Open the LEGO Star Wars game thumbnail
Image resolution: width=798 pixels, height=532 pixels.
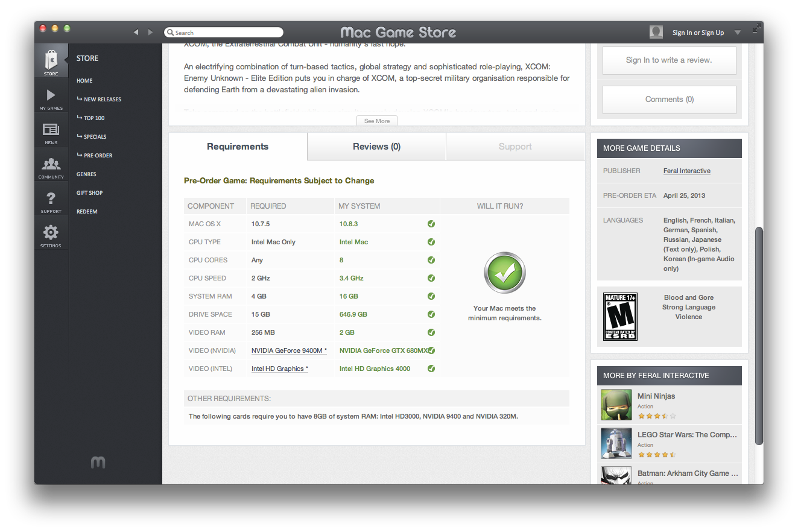616,443
